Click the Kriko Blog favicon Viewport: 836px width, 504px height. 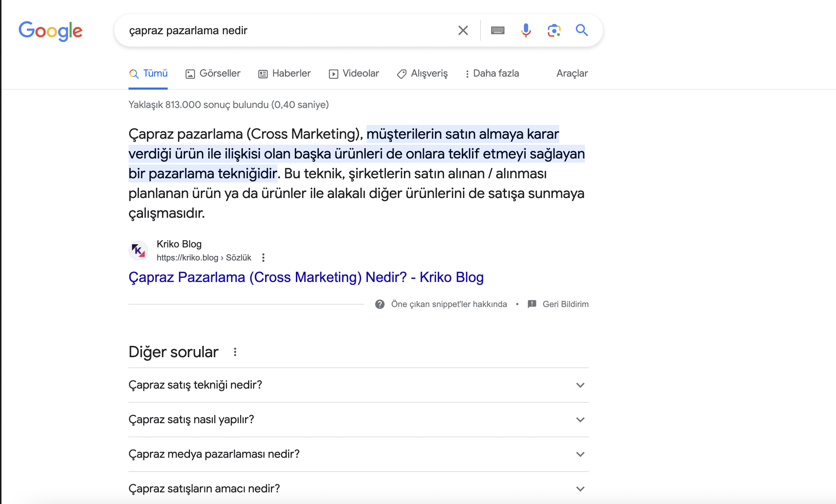[138, 251]
